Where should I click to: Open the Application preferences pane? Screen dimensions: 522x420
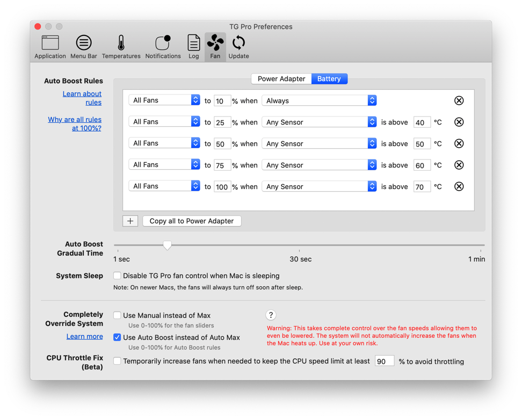[x=50, y=47]
